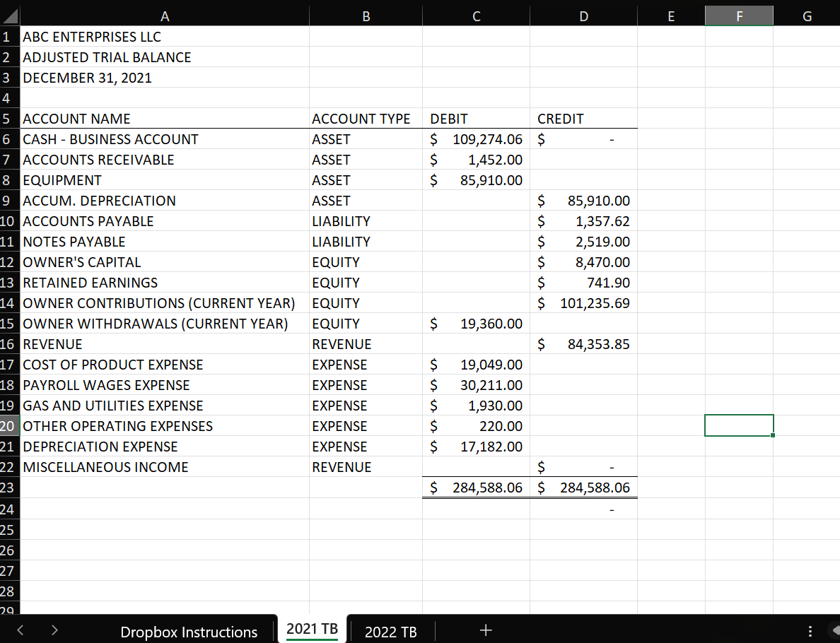Select column E header
This screenshot has height=643, width=840.
pos(671,16)
